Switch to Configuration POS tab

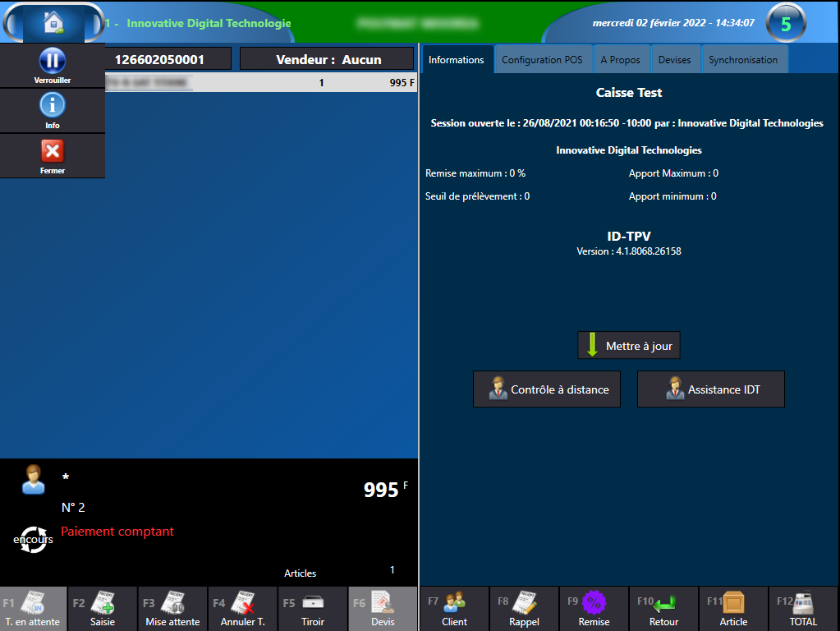542,60
